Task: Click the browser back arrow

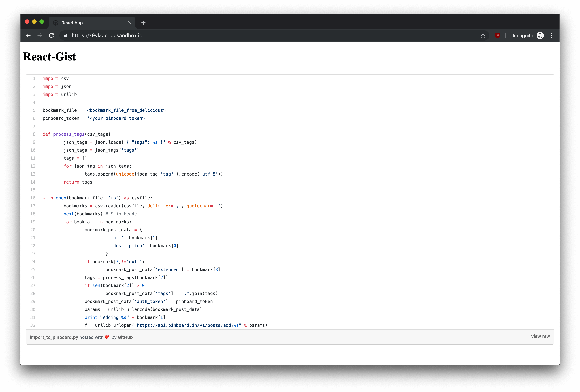Action: [28, 35]
